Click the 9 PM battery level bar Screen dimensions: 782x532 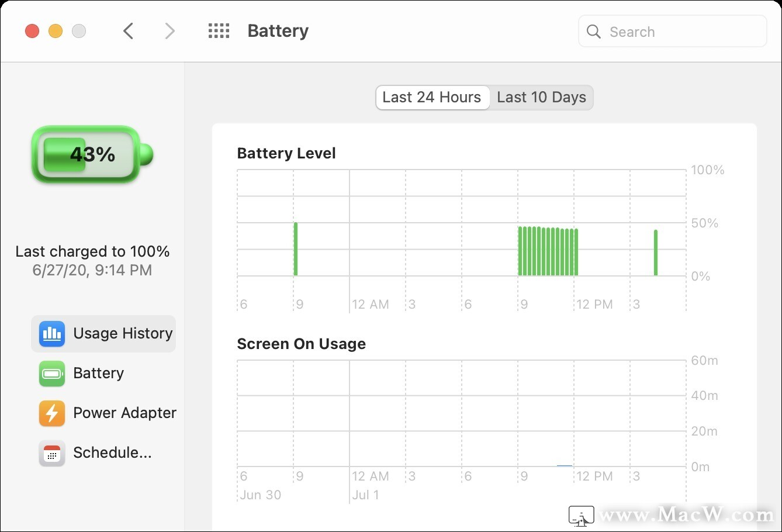point(296,249)
